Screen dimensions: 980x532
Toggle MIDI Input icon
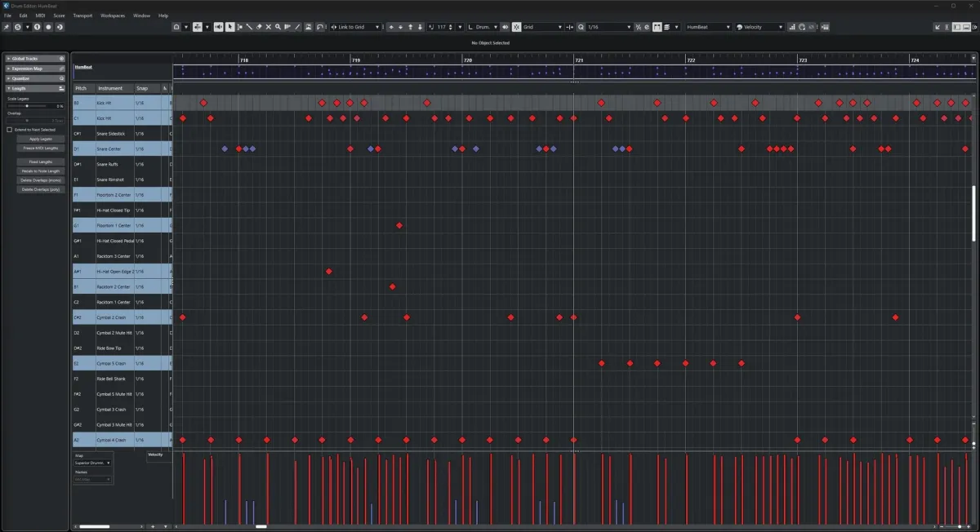[802, 27]
